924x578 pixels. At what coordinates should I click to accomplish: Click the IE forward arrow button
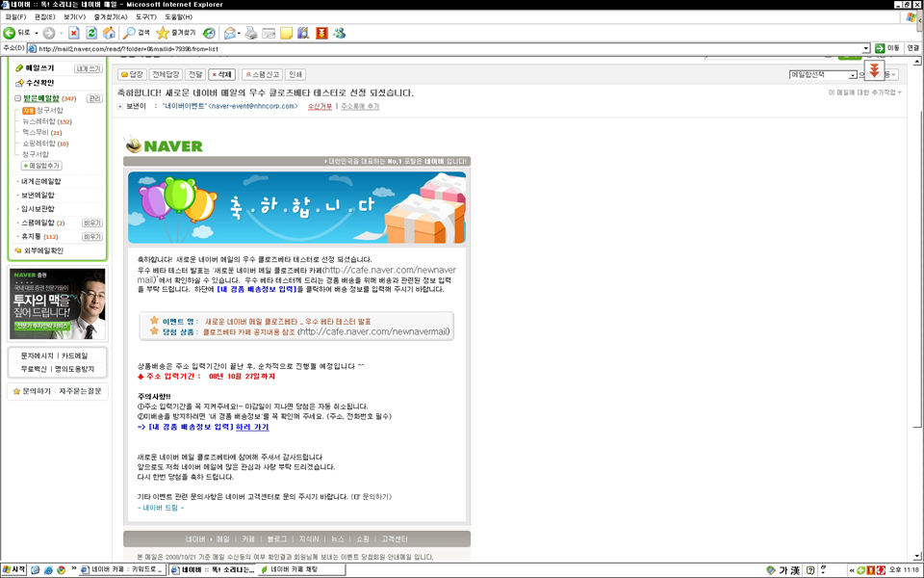tap(49, 33)
